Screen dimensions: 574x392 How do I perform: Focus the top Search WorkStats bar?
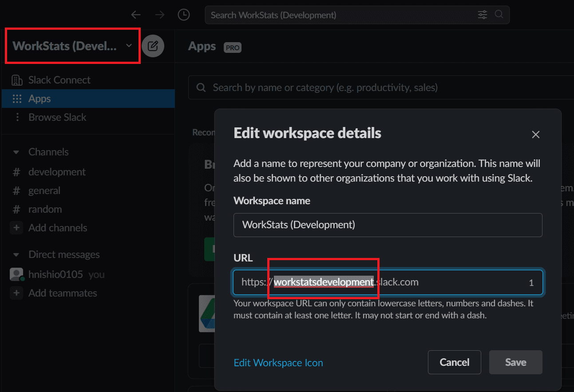[x=357, y=15]
